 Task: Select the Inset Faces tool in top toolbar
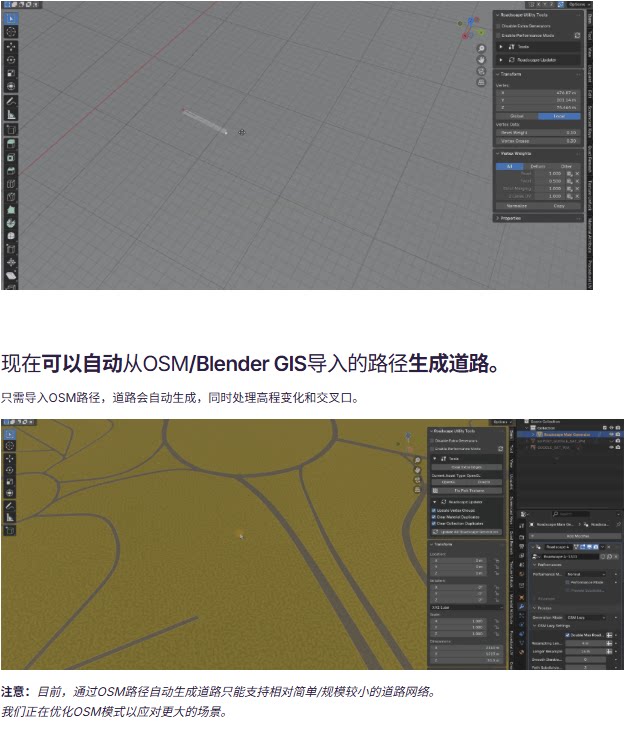point(11,157)
